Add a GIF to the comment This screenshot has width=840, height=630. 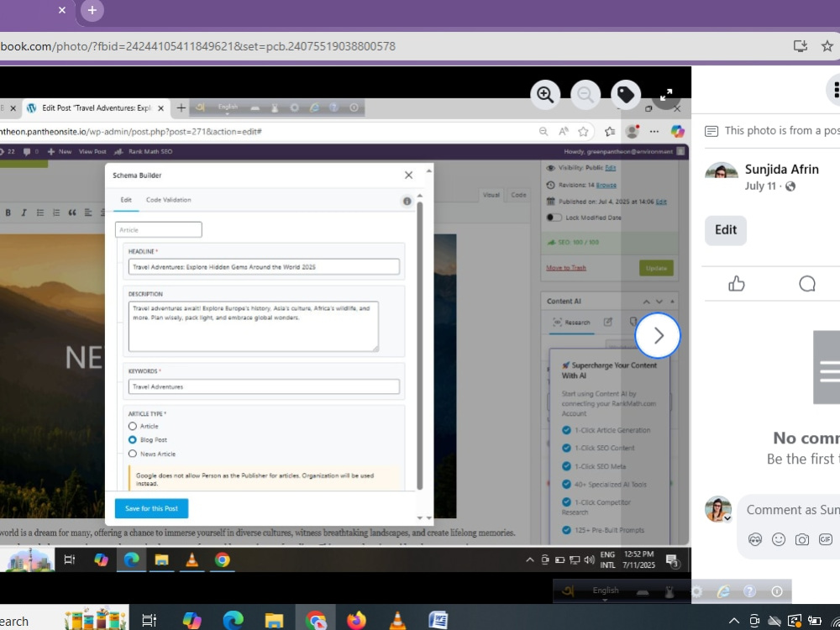(826, 539)
